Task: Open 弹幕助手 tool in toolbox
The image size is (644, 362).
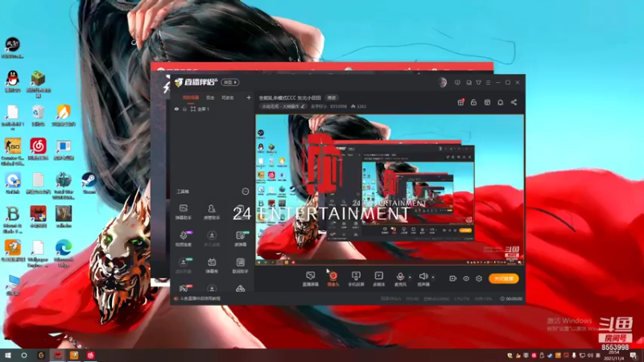Action: (184, 212)
